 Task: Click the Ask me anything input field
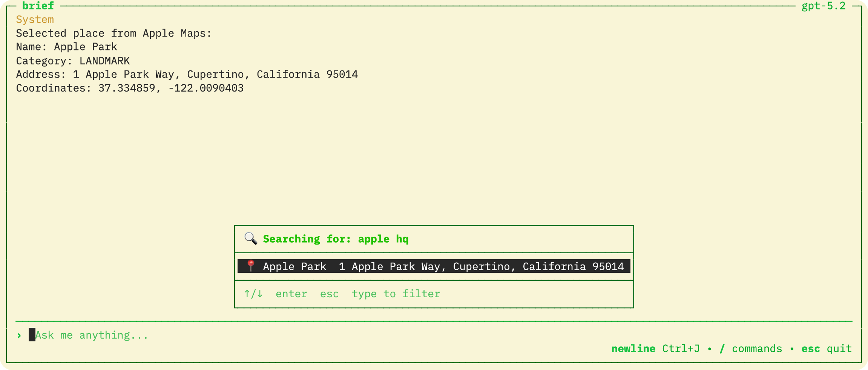(x=92, y=335)
